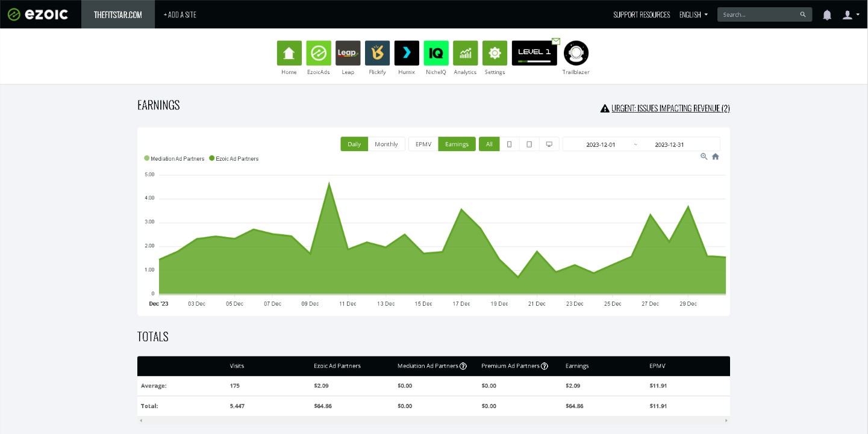Click the warning triangle icon
The height and width of the screenshot is (434, 868).
[x=605, y=108]
